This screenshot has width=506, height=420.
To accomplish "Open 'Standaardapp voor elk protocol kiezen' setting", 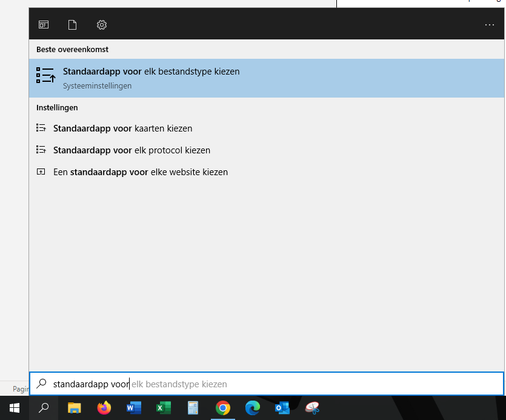I will [131, 150].
